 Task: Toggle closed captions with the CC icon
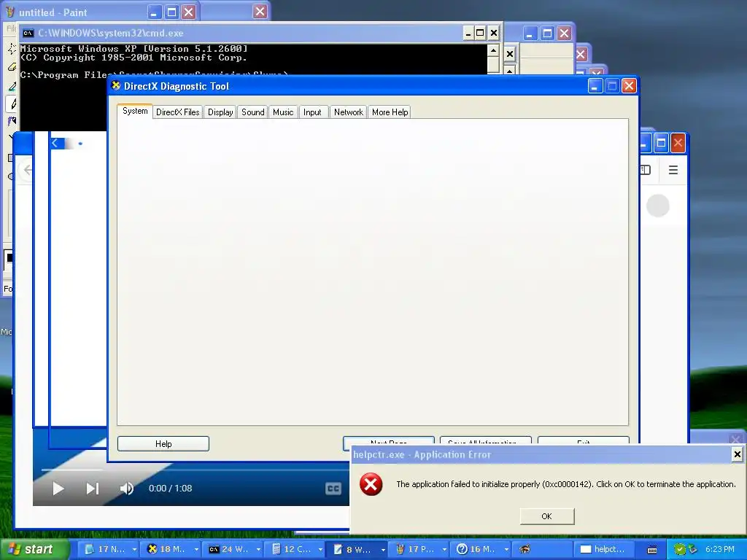[x=333, y=488]
